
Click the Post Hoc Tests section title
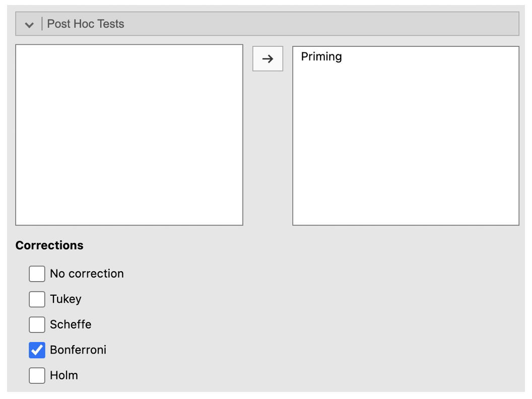click(x=86, y=24)
